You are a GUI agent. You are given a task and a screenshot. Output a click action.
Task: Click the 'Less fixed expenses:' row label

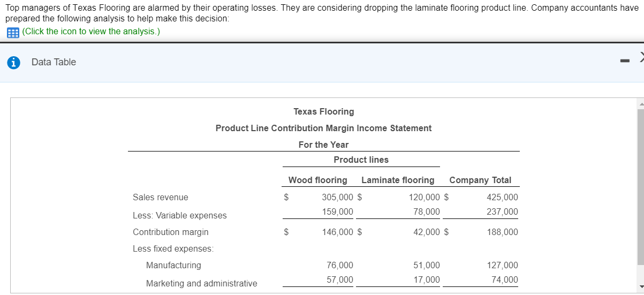click(x=173, y=248)
